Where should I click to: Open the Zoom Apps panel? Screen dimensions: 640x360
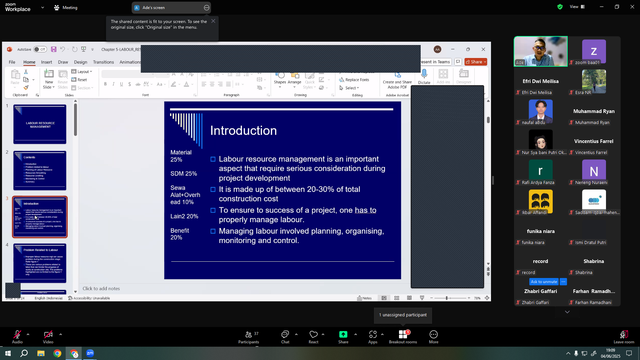click(373, 337)
